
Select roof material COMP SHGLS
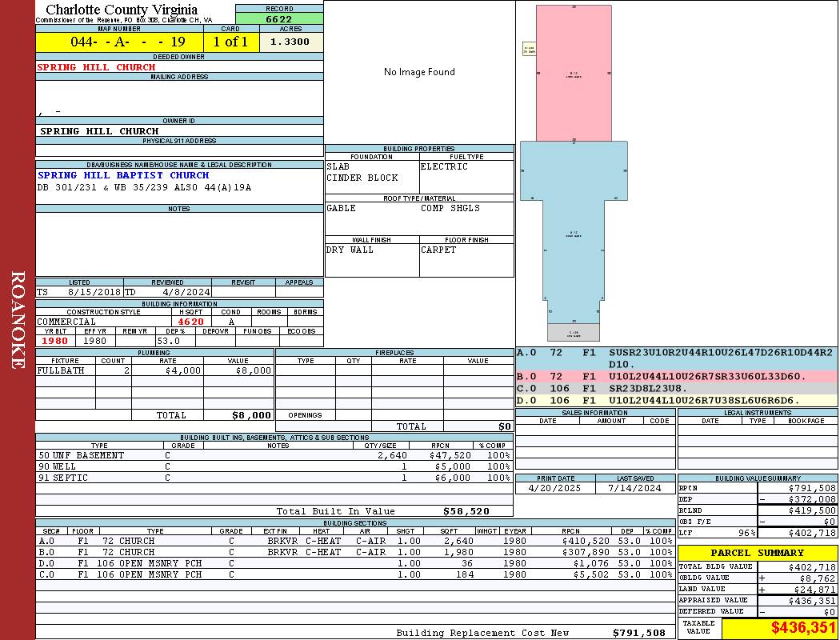coord(450,208)
